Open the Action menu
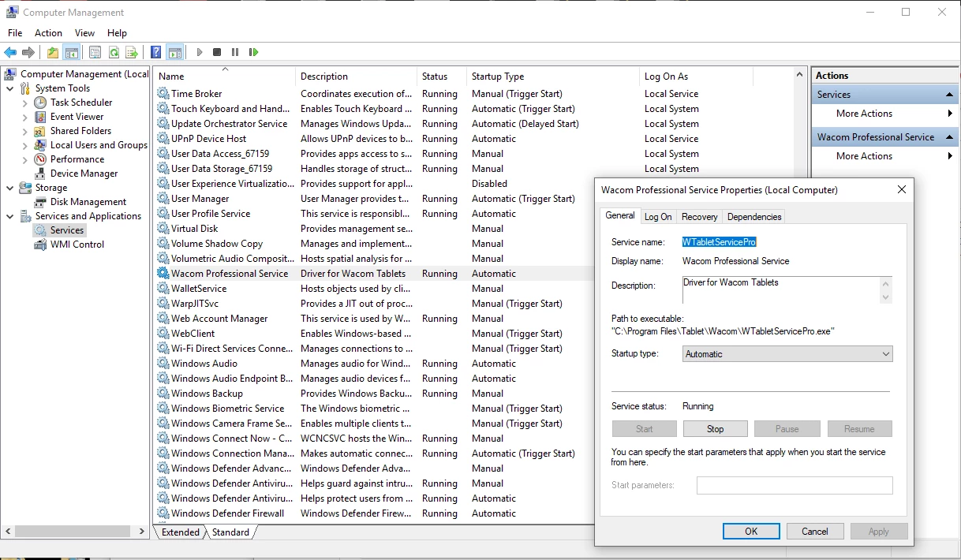The width and height of the screenshot is (961, 560). click(48, 33)
